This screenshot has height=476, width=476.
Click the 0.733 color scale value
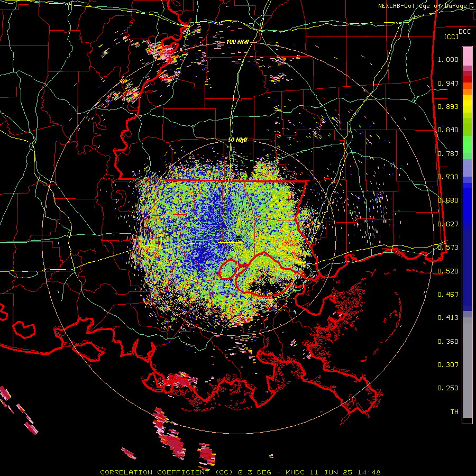coord(448,177)
